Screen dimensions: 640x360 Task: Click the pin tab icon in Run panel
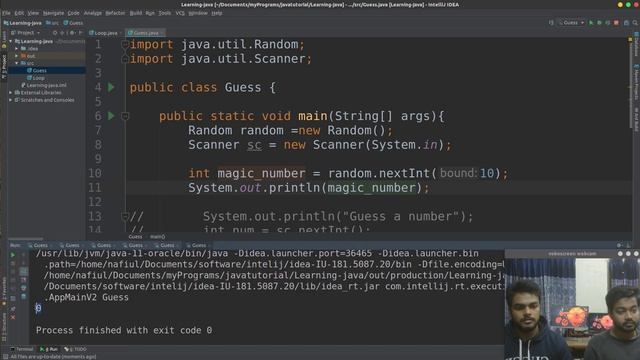point(13,309)
